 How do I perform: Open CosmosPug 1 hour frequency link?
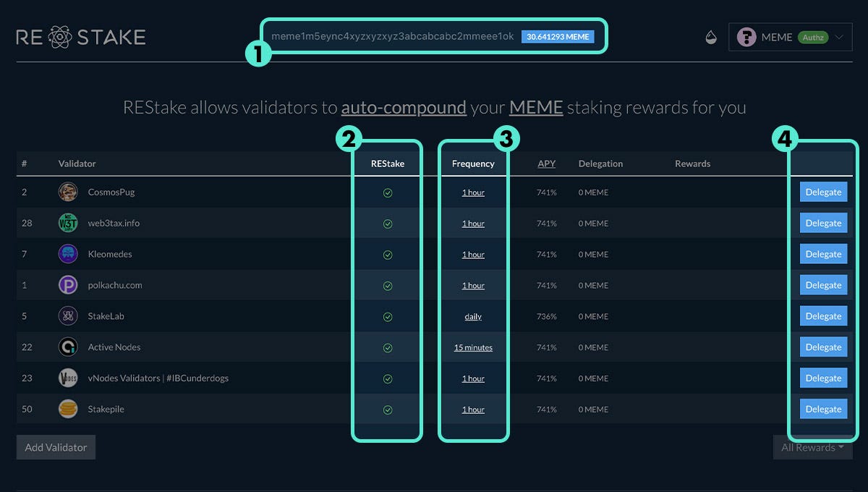[x=473, y=192]
